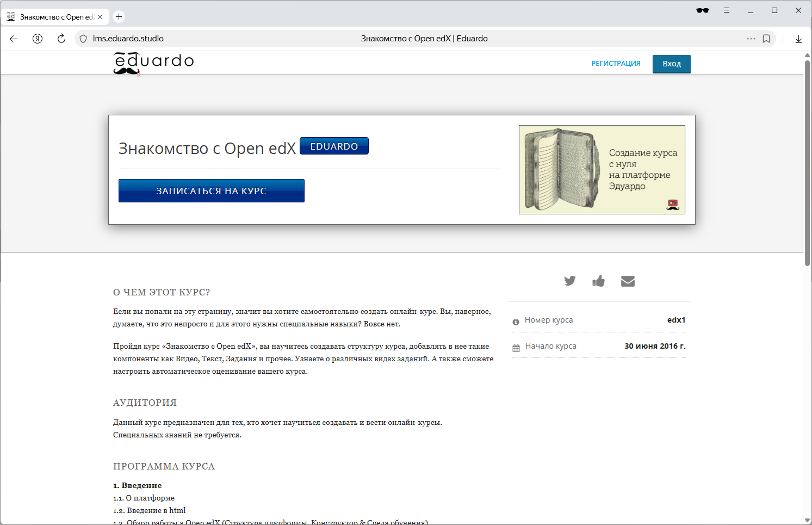Reload the current page
Screen dimensions: 812x525
click(61, 39)
